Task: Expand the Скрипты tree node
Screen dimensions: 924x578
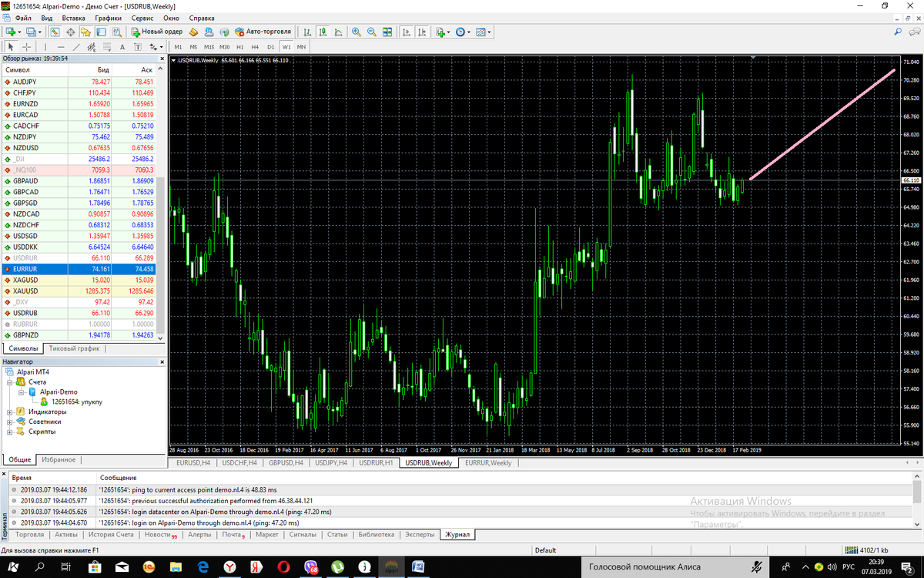Action: [x=11, y=432]
